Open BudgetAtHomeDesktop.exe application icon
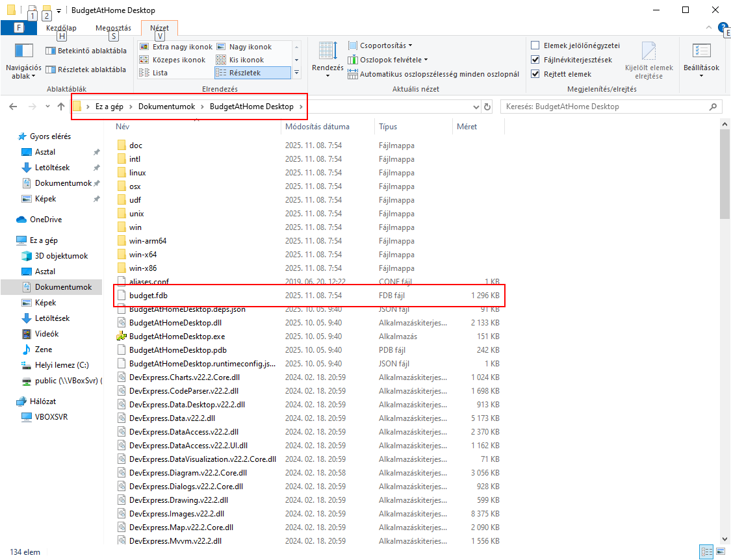 point(121,337)
